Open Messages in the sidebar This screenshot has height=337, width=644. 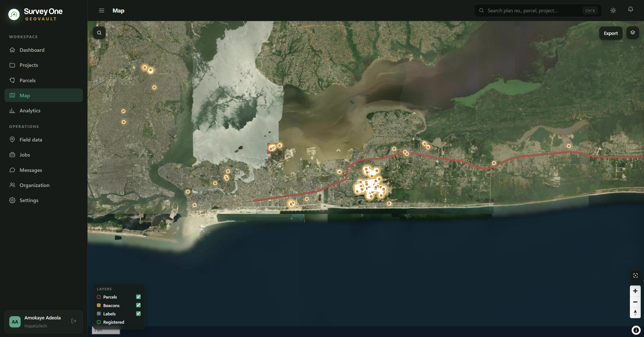[44, 170]
